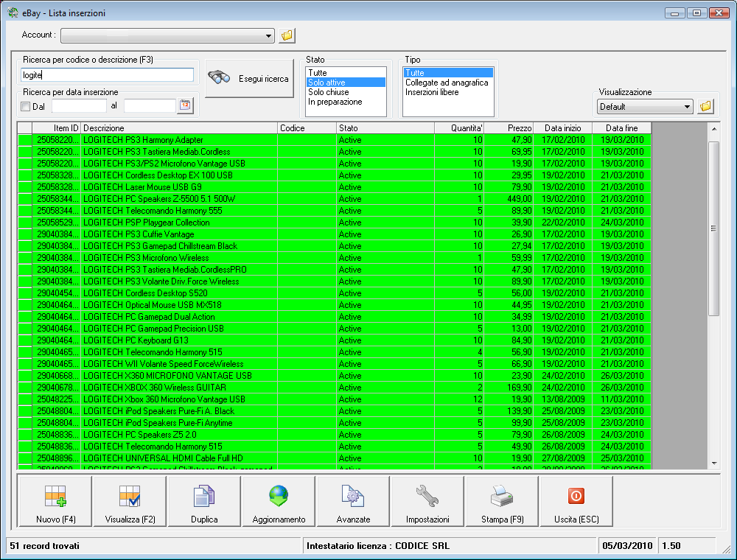Click the search text field containing logite
The width and height of the screenshot is (737, 560).
(107, 74)
